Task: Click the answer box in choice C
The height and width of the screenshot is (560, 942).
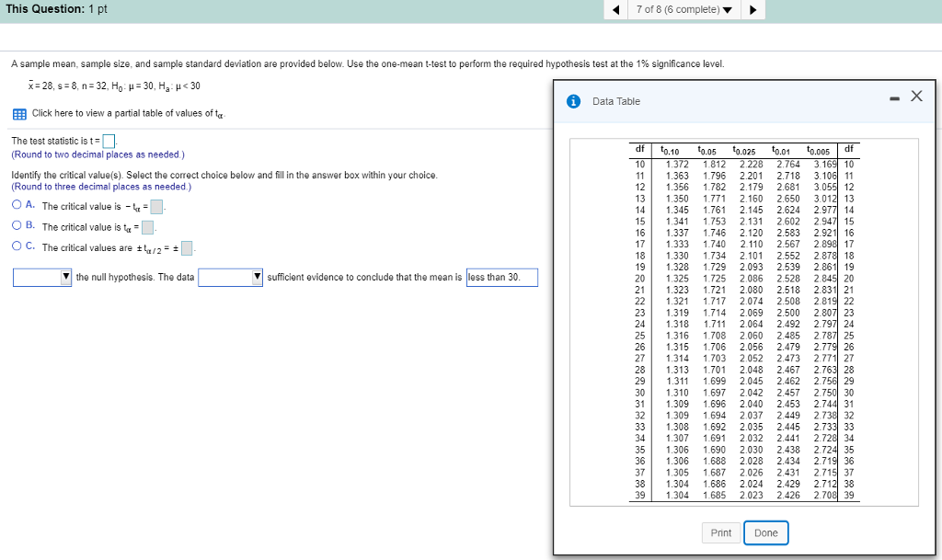Action: [x=187, y=248]
